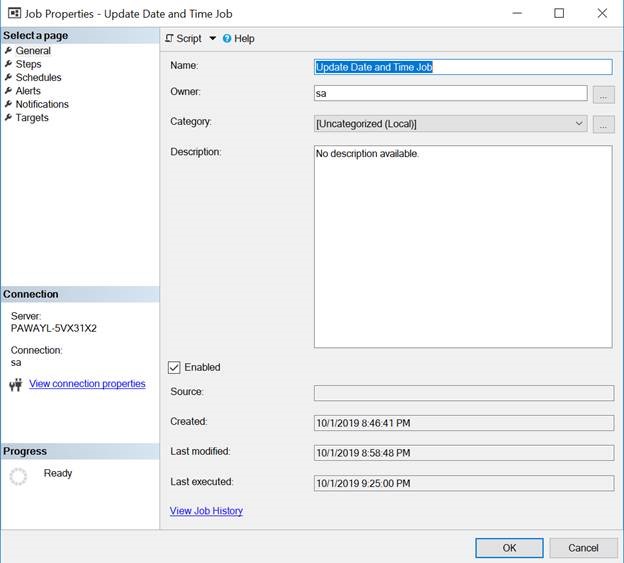Click the wrench icon next to Steps
Screen dimensions: 624x563
click(9, 64)
